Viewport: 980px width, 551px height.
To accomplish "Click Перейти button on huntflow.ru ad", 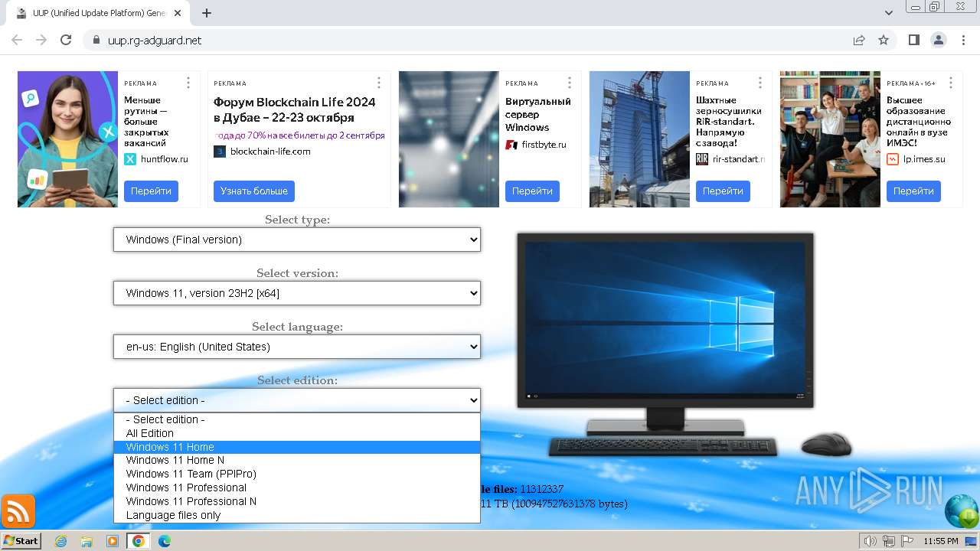I will pos(151,191).
